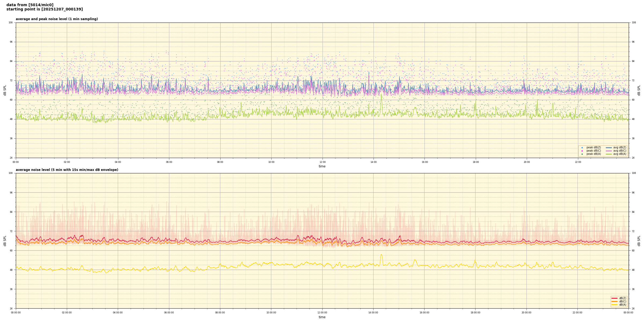This screenshot has width=644, height=322.
Task: Click the red dB(Z) line in bottom legend
Action: (x=614, y=298)
